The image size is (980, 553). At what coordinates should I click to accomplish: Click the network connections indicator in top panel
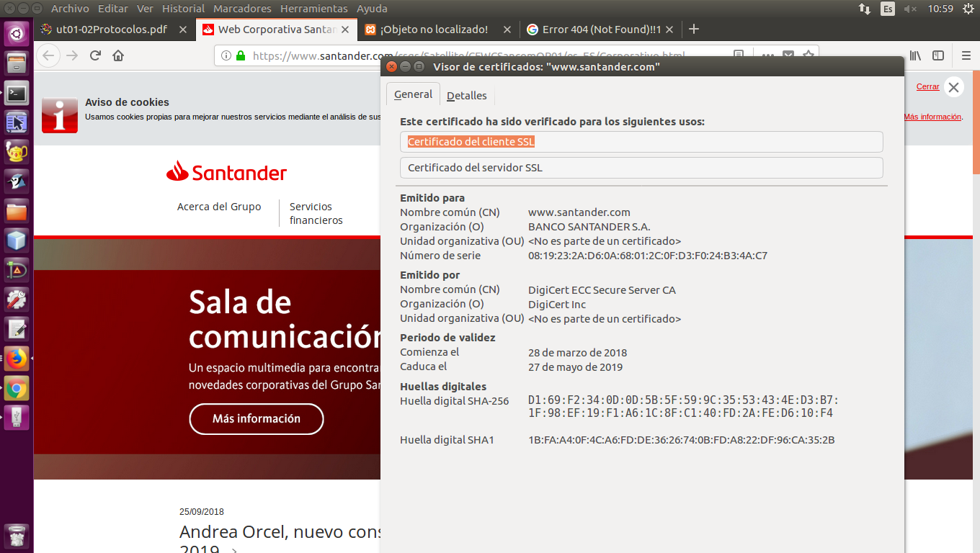point(865,9)
